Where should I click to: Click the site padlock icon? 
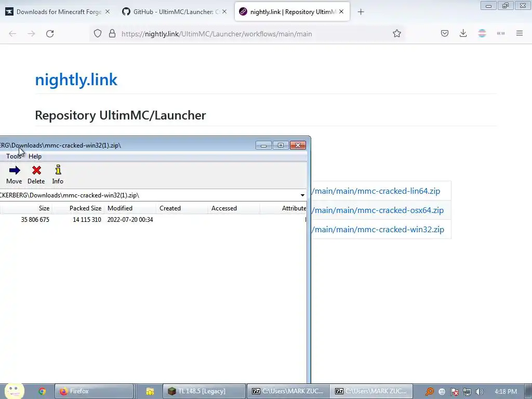coord(112,34)
